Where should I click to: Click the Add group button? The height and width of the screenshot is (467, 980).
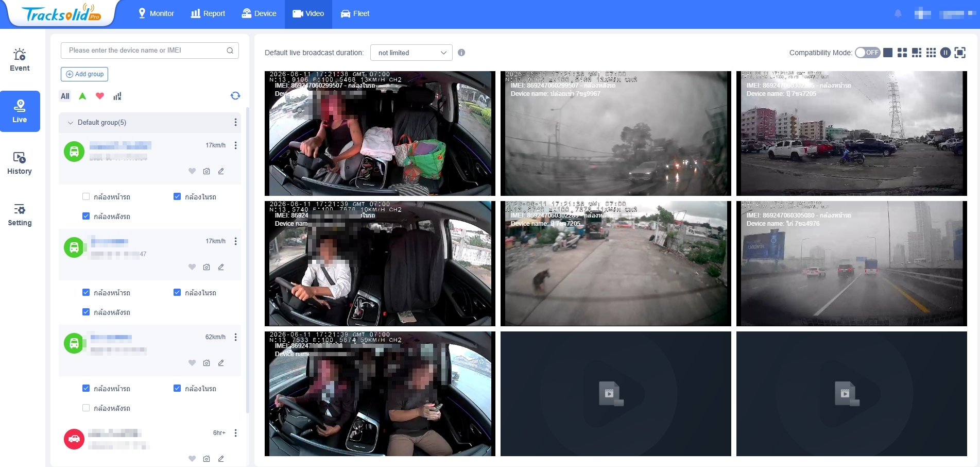pos(84,74)
